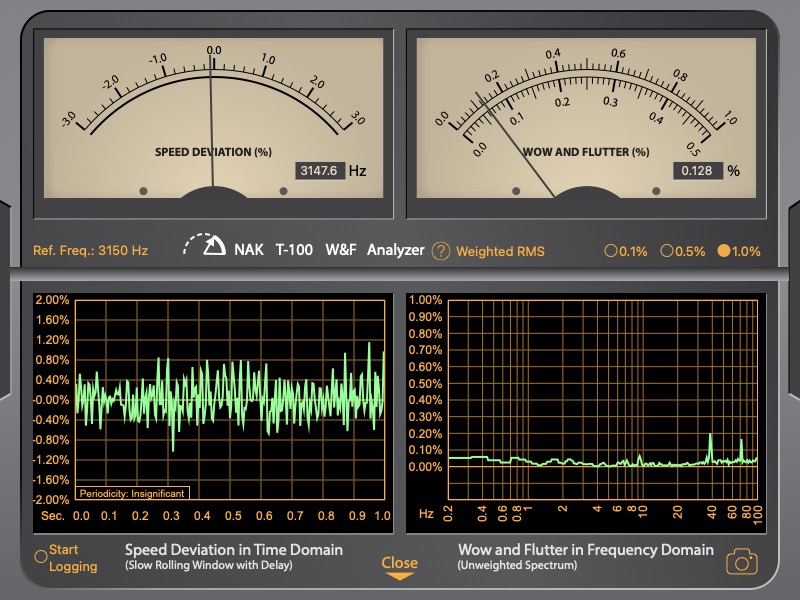Image resolution: width=800 pixels, height=600 pixels.
Task: Click the 0.50% label on spectrum axis
Action: 425,384
